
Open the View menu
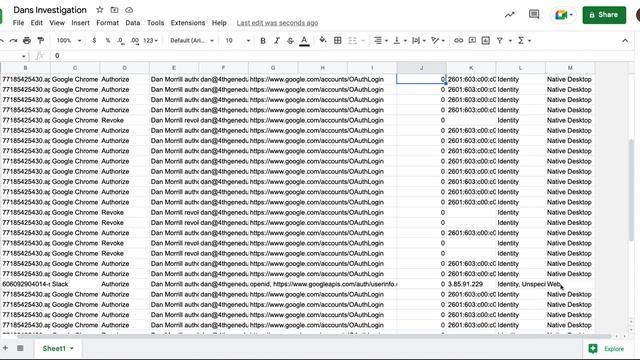click(x=57, y=23)
